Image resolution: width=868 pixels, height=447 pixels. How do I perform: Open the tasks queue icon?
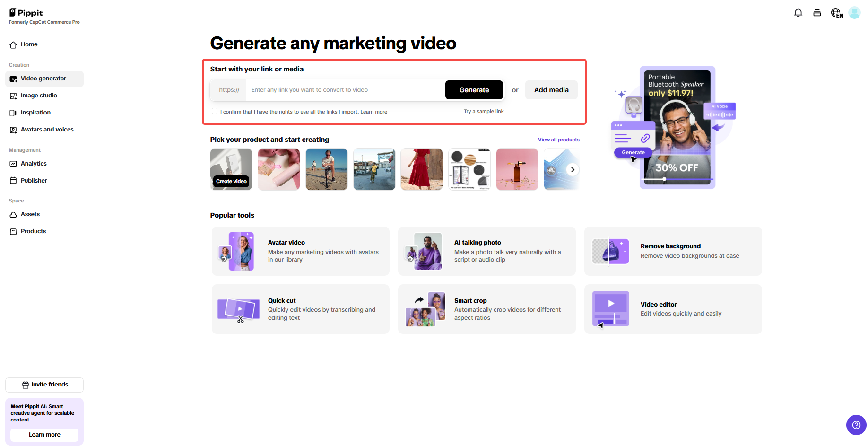click(817, 12)
